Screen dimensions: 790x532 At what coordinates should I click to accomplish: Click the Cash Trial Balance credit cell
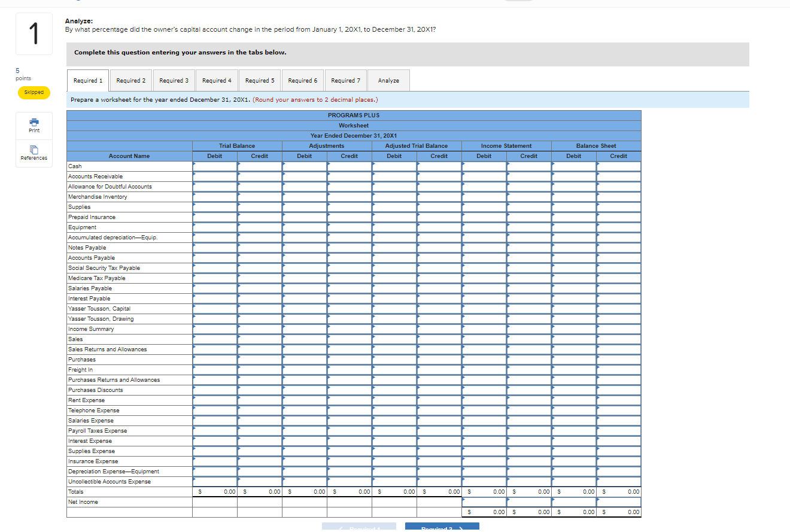260,166
